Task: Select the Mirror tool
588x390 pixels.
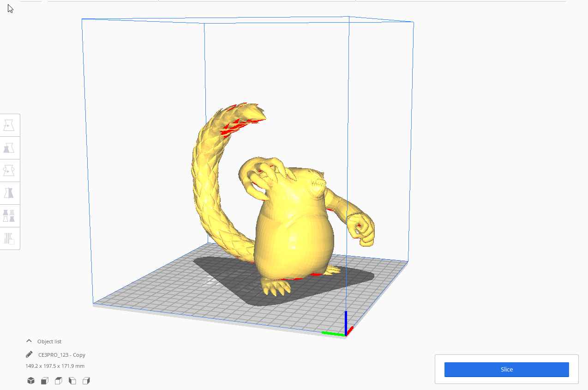Action: tap(10, 193)
